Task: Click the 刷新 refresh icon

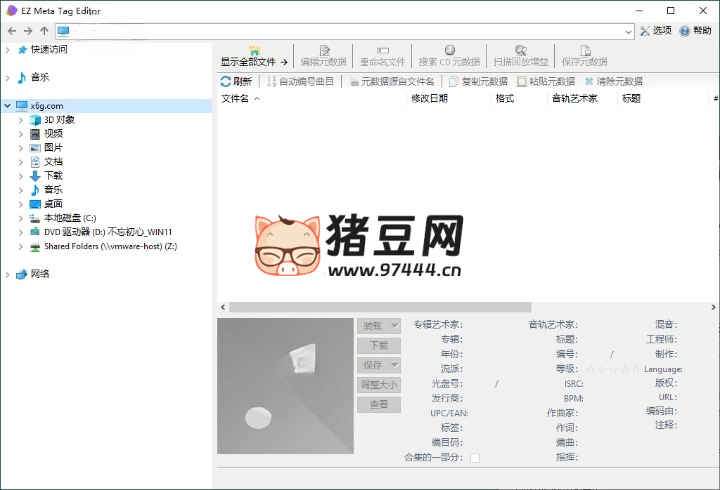Action: coord(225,82)
